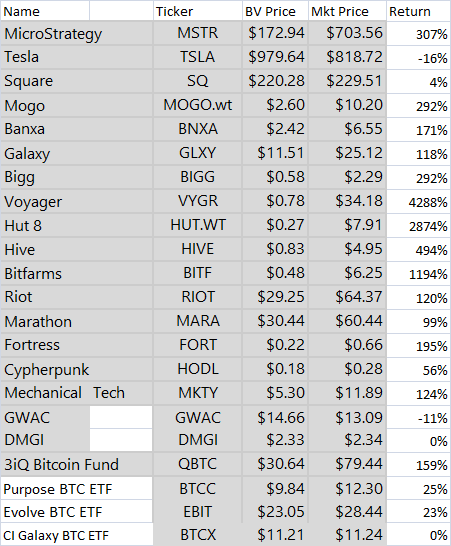451x546 pixels.
Task: Select the Ticker column header cell
Action: tap(197, 11)
